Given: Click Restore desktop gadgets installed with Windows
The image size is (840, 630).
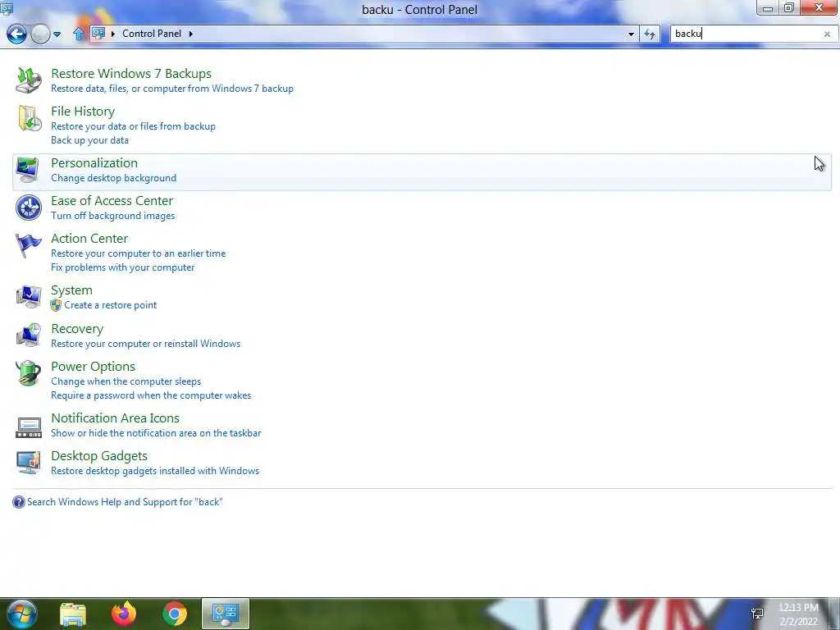Looking at the screenshot, I should tap(155, 471).
